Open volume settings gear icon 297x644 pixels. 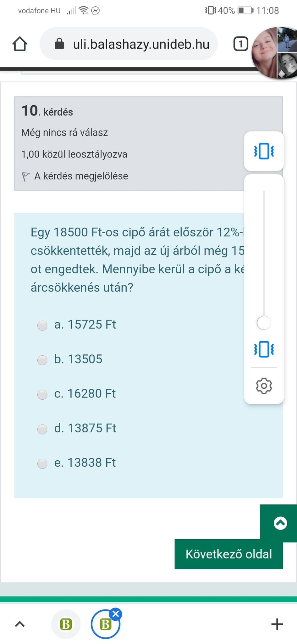coord(264,386)
